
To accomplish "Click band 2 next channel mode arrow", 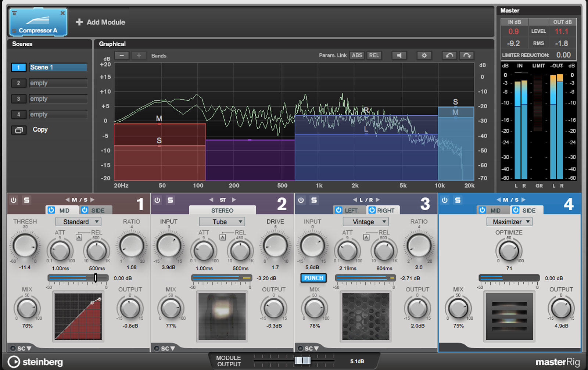I will click(x=234, y=200).
